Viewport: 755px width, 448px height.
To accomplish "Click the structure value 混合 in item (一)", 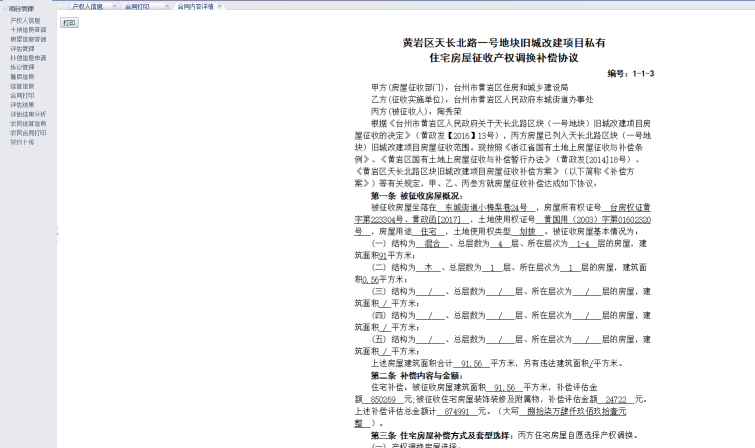I will tap(432, 244).
